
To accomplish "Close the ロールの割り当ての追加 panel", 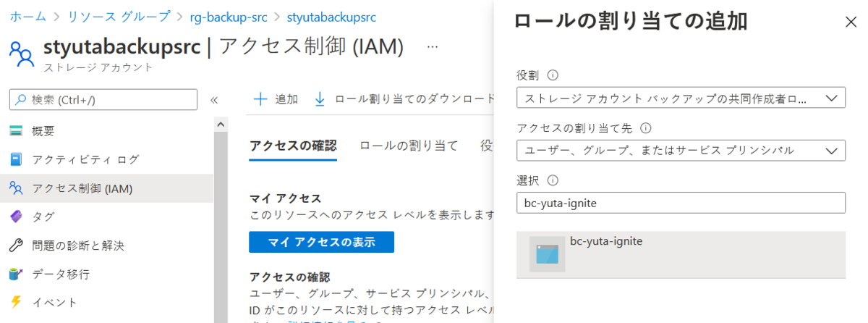I will (851, 22).
